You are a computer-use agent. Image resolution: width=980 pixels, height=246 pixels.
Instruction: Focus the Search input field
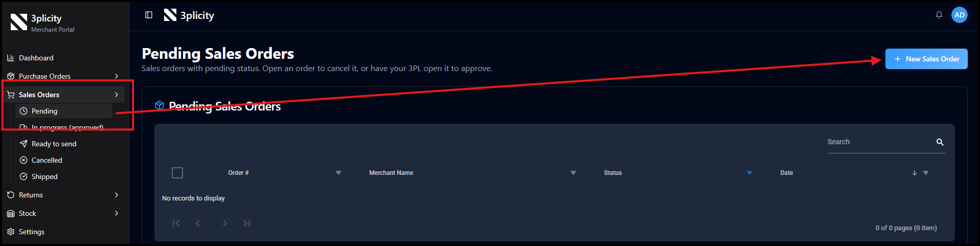pyautogui.click(x=880, y=142)
